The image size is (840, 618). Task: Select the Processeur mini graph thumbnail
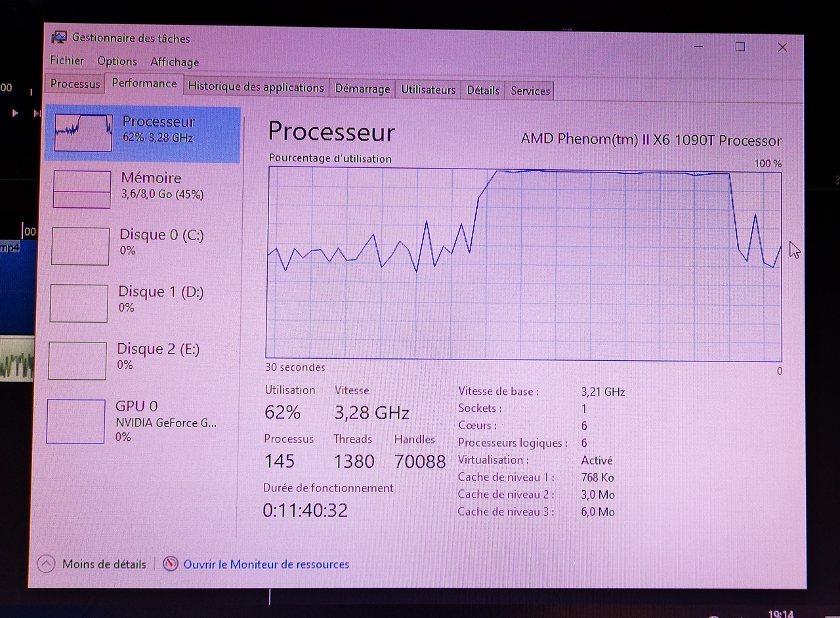tap(83, 133)
